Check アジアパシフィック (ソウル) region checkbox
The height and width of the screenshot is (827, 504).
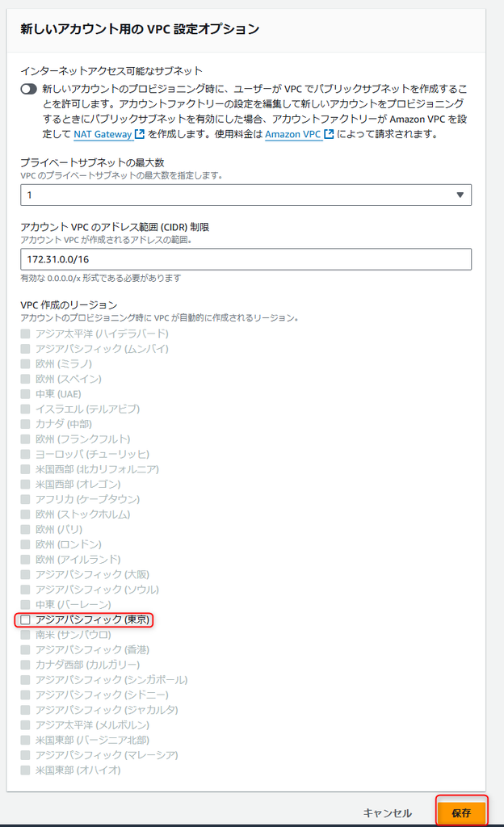pyautogui.click(x=25, y=589)
